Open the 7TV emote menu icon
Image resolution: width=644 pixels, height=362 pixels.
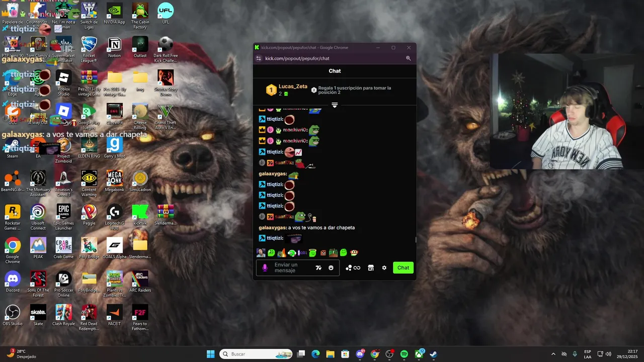(x=318, y=268)
